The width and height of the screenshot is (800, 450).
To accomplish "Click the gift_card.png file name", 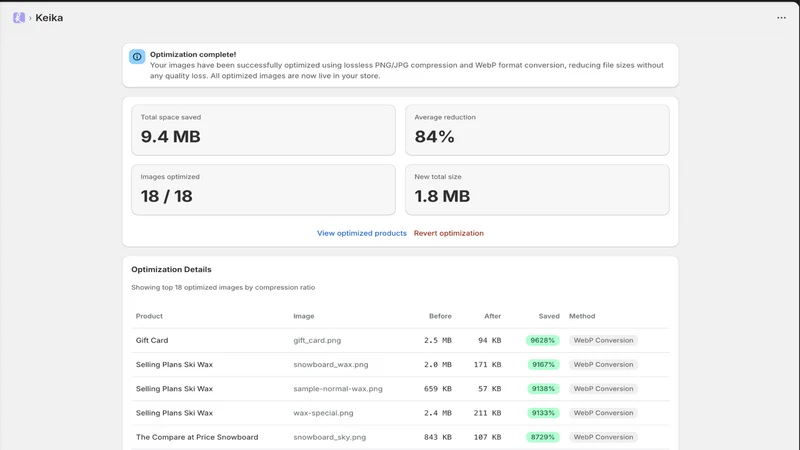I will [x=317, y=340].
